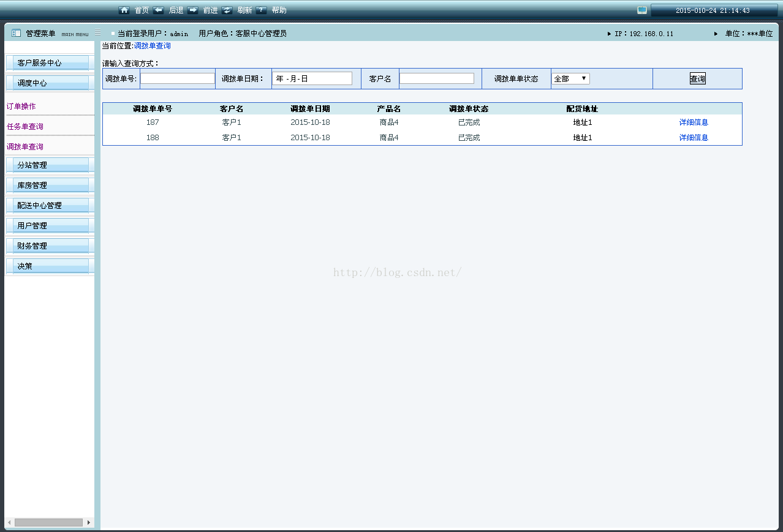Open 任务单查询 in the sidebar
783x532 pixels.
coord(25,126)
